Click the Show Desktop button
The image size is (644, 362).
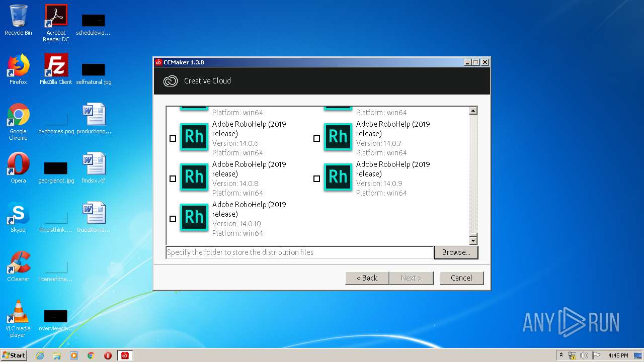tap(639, 355)
